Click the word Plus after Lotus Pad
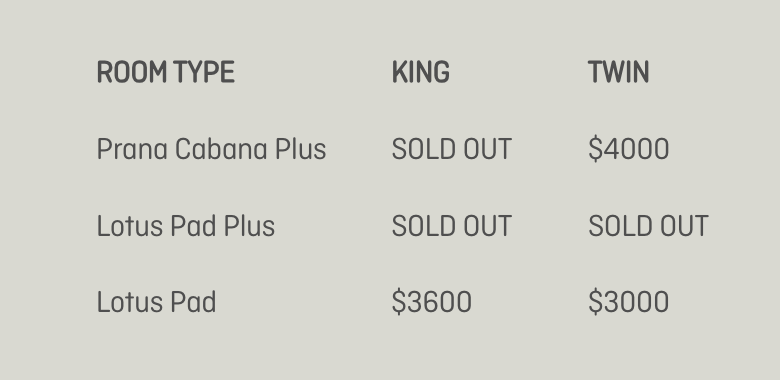780x380 pixels. pos(249,226)
